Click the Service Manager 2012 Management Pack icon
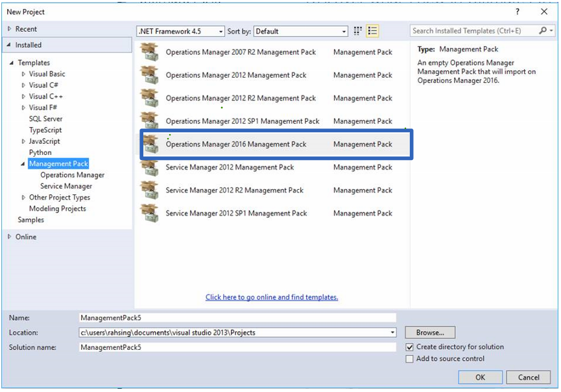This screenshot has width=561, height=392. 150,167
